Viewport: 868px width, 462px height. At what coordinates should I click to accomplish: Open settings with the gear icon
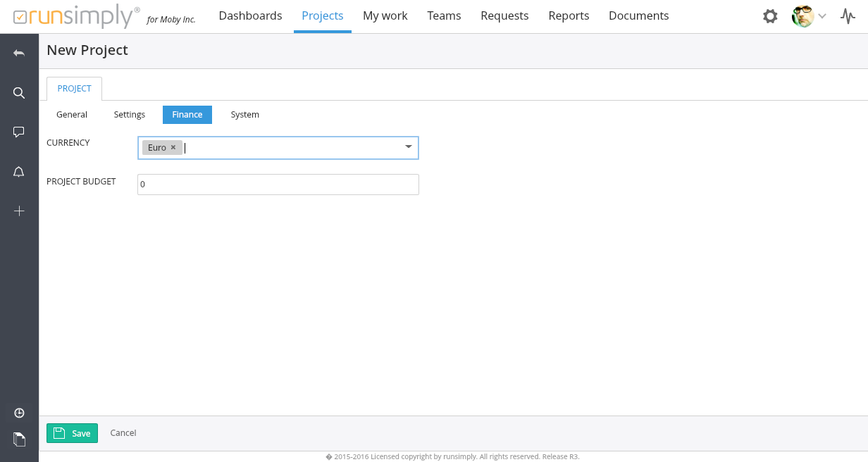pos(770,16)
